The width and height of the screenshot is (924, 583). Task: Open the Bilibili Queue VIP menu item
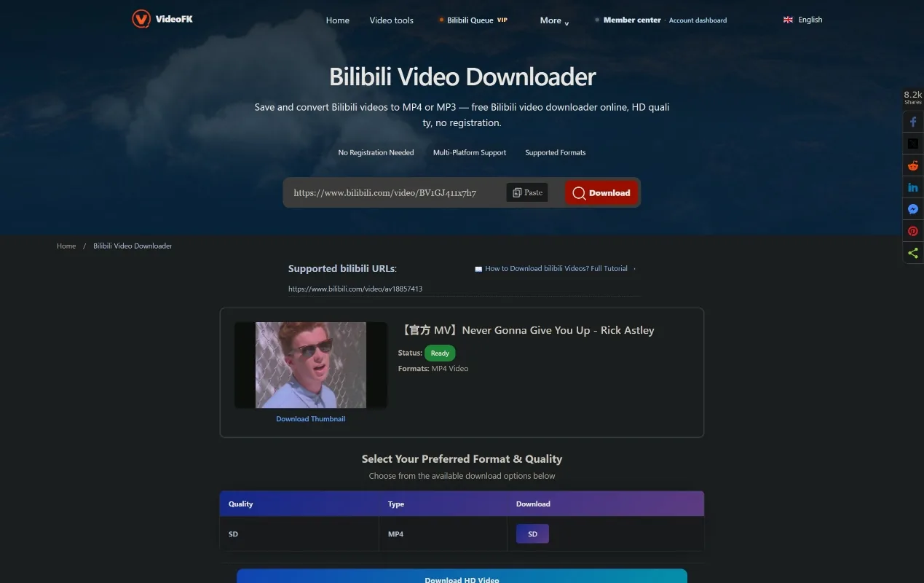click(473, 20)
